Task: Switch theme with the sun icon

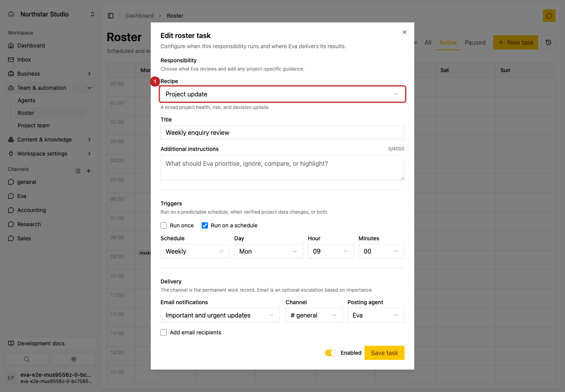Action: coord(74,359)
